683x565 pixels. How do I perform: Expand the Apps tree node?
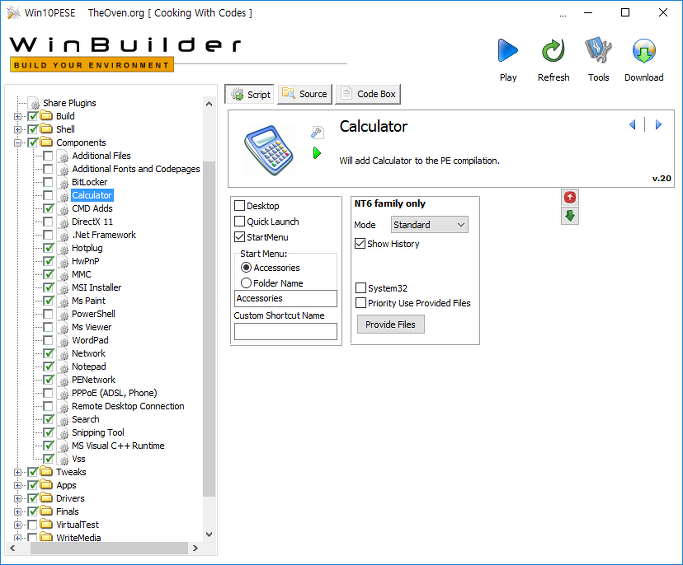18,485
